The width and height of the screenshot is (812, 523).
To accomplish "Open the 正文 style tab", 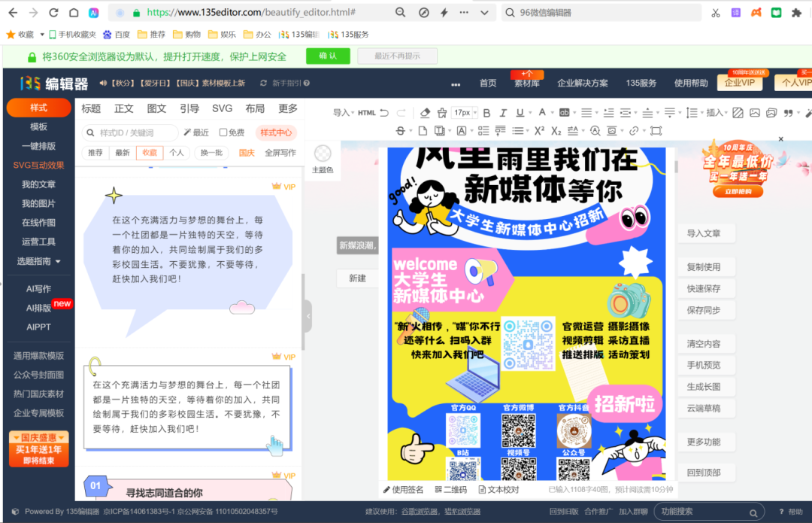I will [x=124, y=108].
